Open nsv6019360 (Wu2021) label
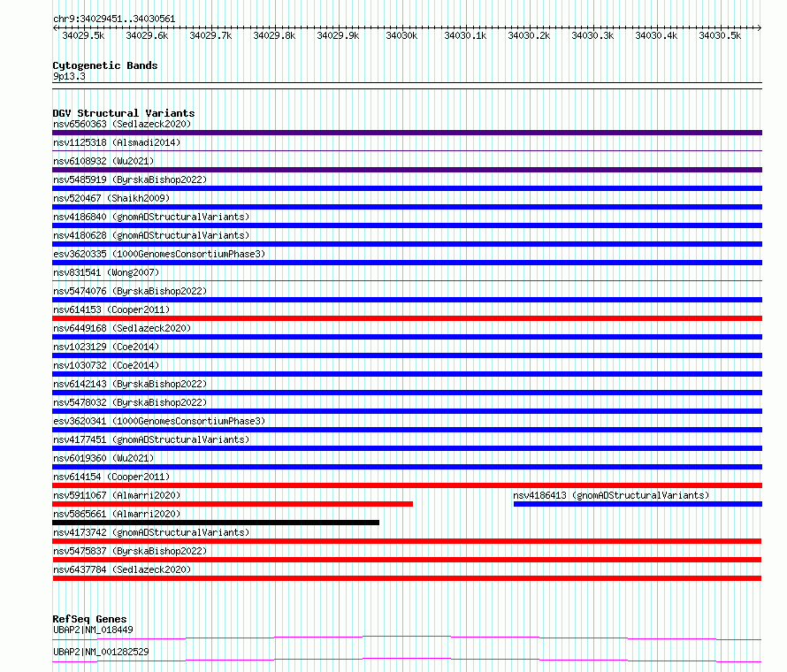This screenshot has height=672, width=787. click(x=103, y=458)
